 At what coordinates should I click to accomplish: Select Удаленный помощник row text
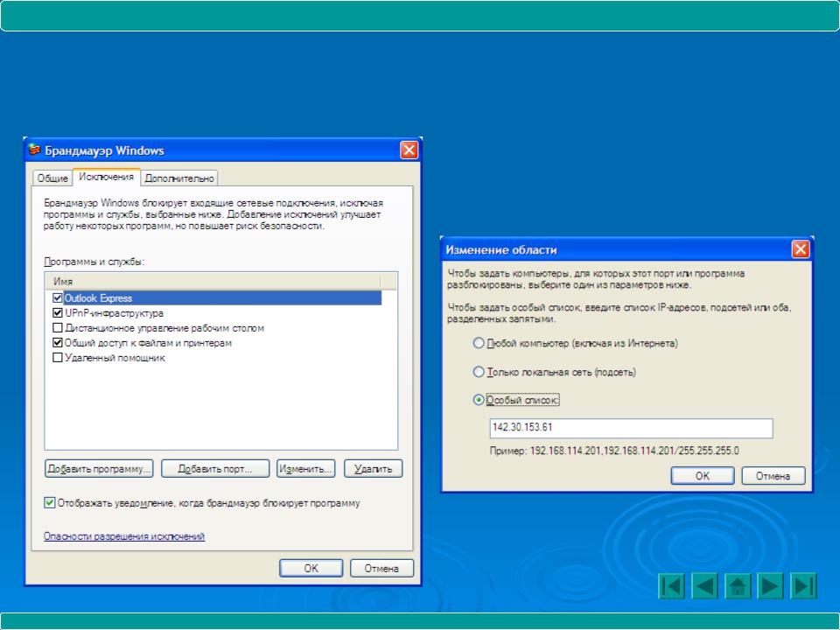pyautogui.click(x=115, y=357)
